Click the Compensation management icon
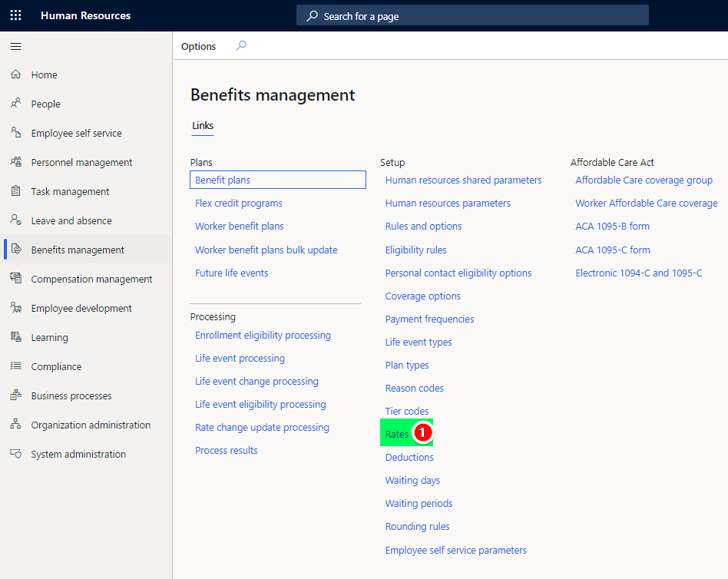The width and height of the screenshot is (728, 579). (16, 279)
